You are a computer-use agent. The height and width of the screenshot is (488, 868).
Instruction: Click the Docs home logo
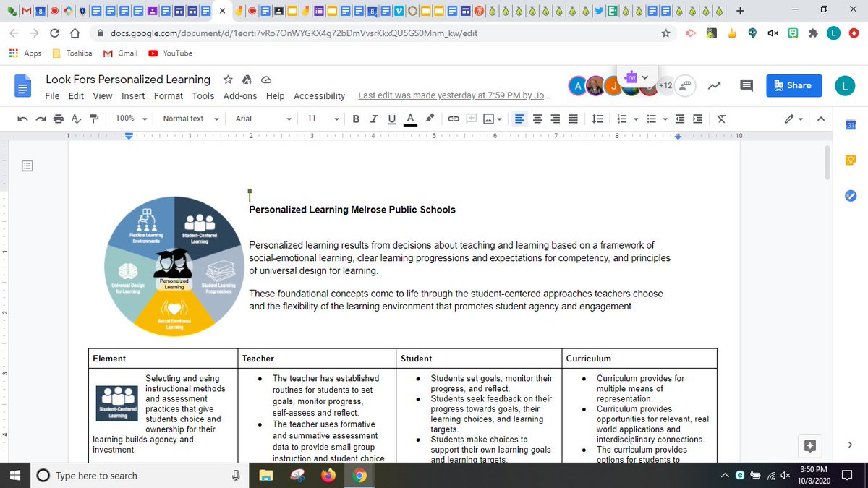pyautogui.click(x=23, y=86)
